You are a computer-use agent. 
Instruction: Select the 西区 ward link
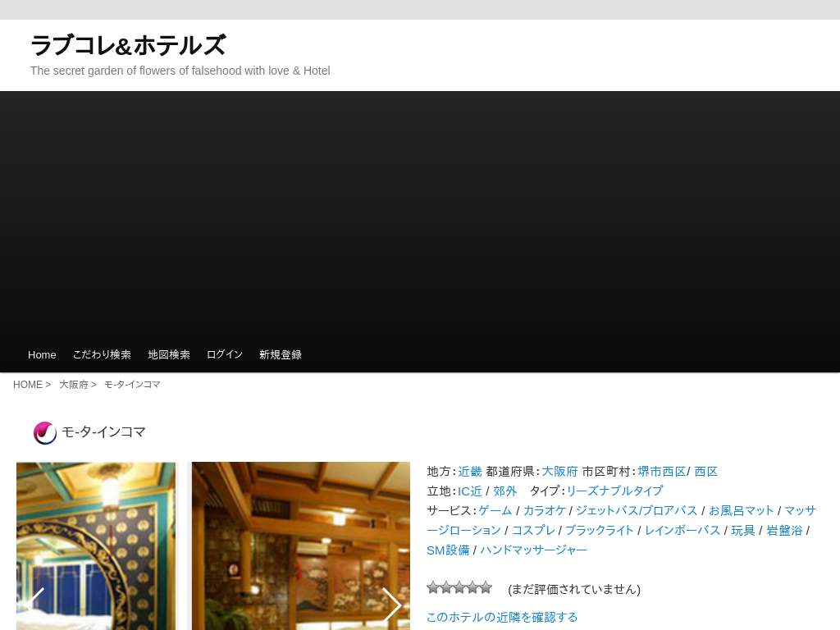[x=706, y=472]
